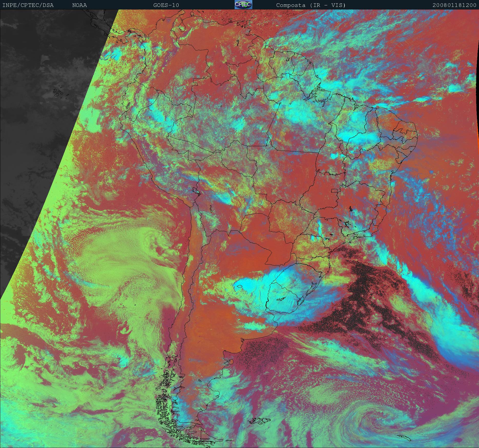Click the CPTEC logo in header
Image resolution: width=479 pixels, height=448 pixels.
tap(243, 5)
